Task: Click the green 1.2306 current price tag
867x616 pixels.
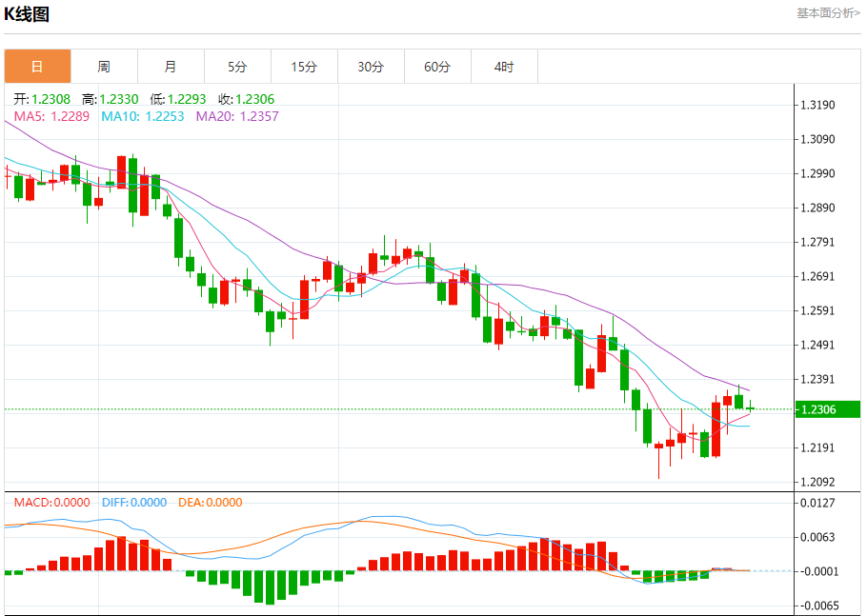Action: 828,409
